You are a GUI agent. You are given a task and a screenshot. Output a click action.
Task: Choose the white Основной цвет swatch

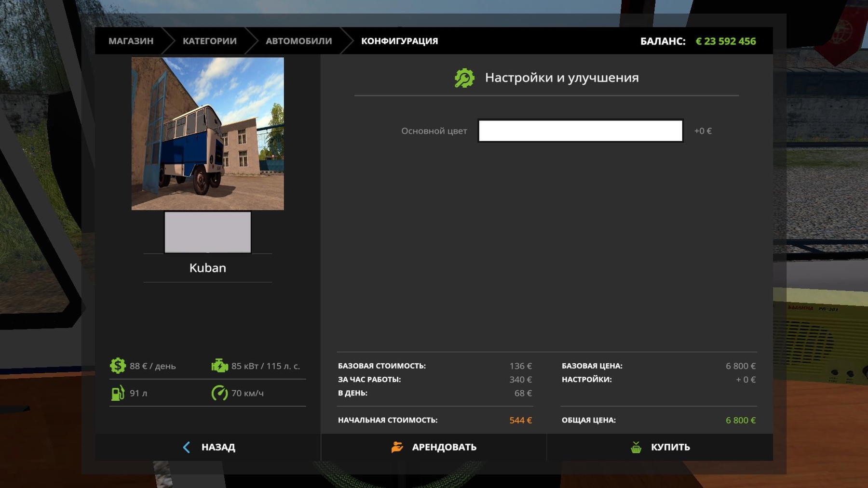pyautogui.click(x=580, y=131)
